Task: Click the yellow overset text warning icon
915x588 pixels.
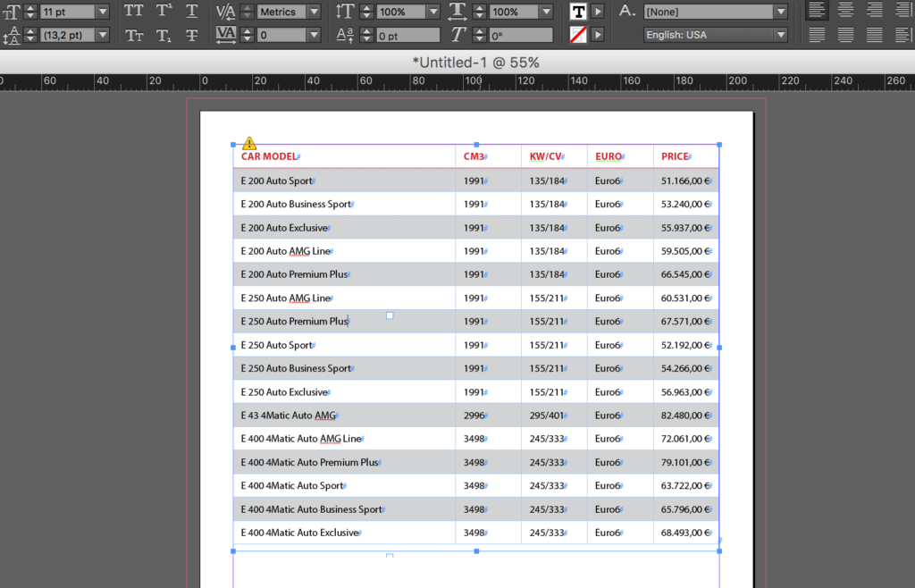Action: coord(249,143)
